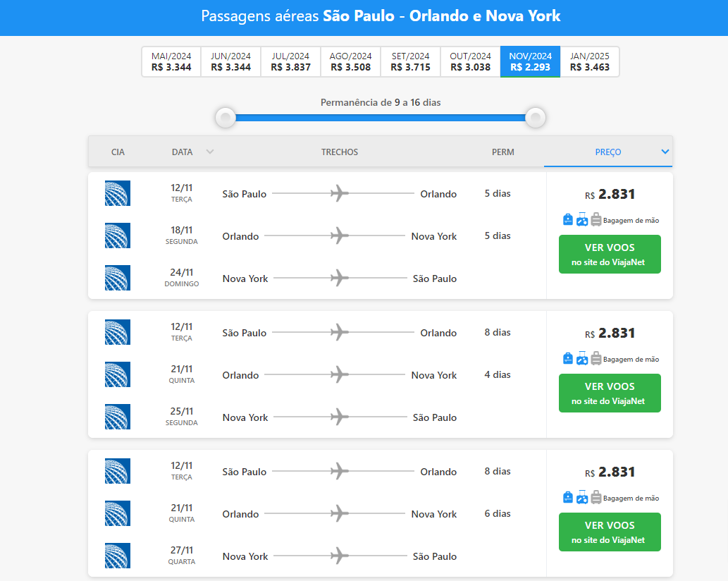This screenshot has height=581, width=728.
Task: Click the personal item bag icon in the first result
Action: (568, 220)
